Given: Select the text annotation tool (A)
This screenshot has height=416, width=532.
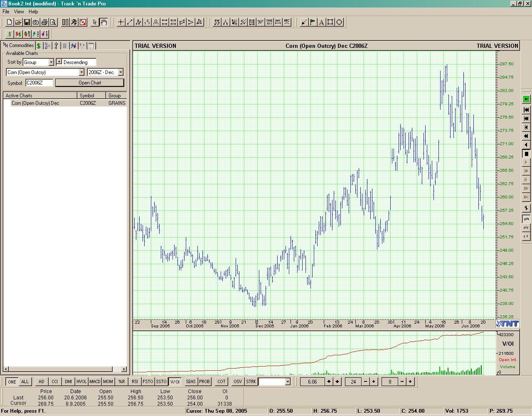Looking at the screenshot, I should click(x=322, y=22).
